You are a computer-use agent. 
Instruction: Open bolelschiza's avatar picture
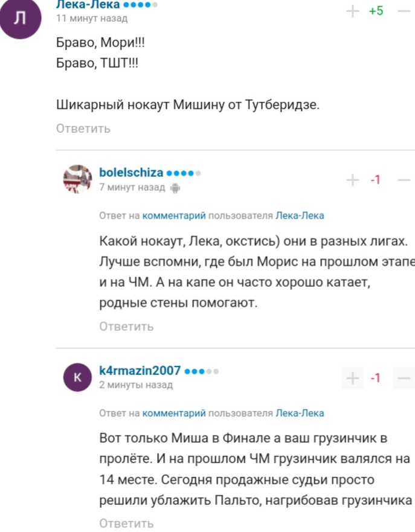[x=78, y=179]
